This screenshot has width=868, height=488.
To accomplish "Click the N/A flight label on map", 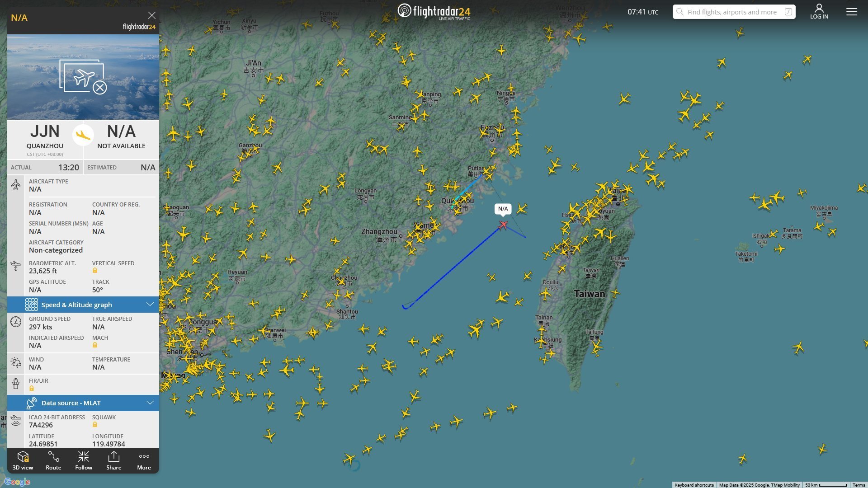I will (x=503, y=209).
